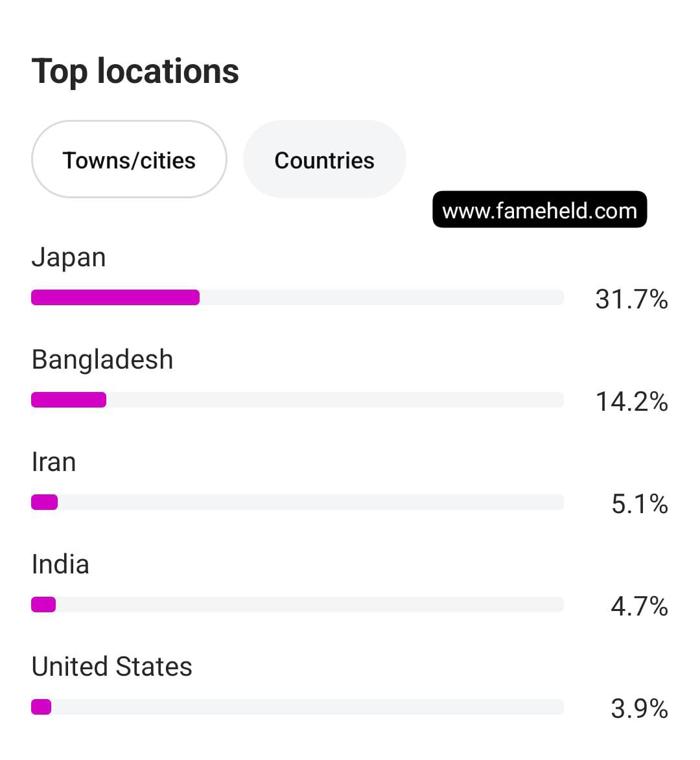Click Bangladesh's magenta progress bar
Viewport: 700px width, 760px height.
pyautogui.click(x=69, y=400)
